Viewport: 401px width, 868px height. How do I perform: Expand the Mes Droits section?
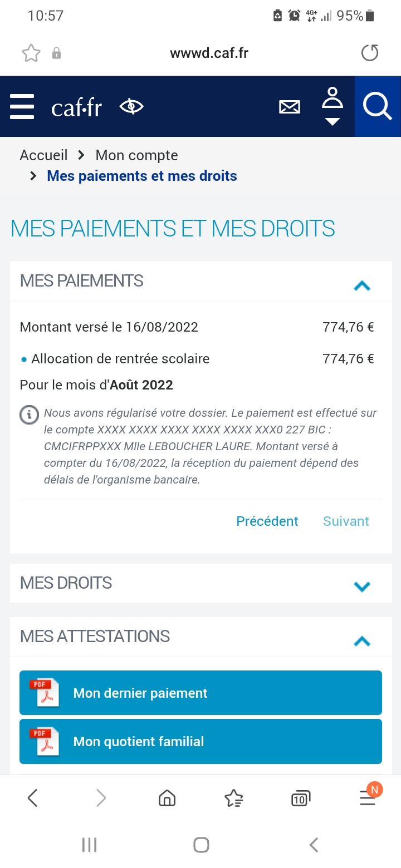pyautogui.click(x=362, y=586)
